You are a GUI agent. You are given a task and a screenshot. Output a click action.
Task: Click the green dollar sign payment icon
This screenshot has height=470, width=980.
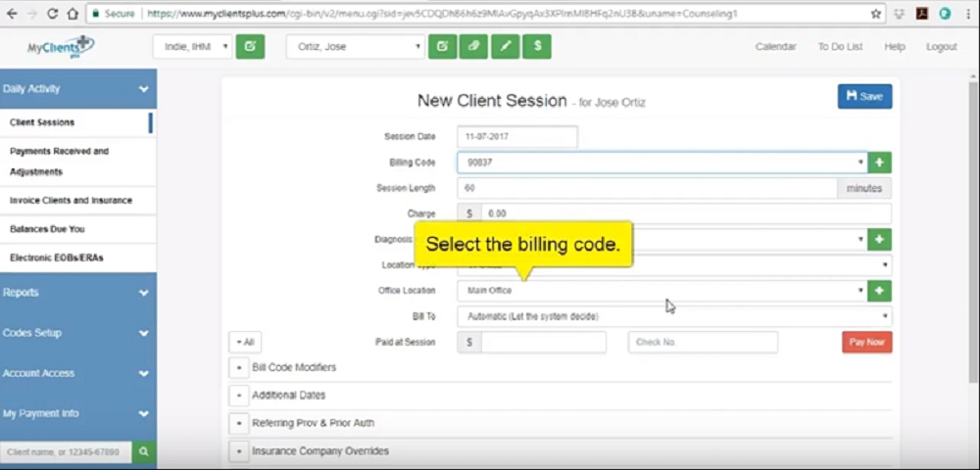536,46
